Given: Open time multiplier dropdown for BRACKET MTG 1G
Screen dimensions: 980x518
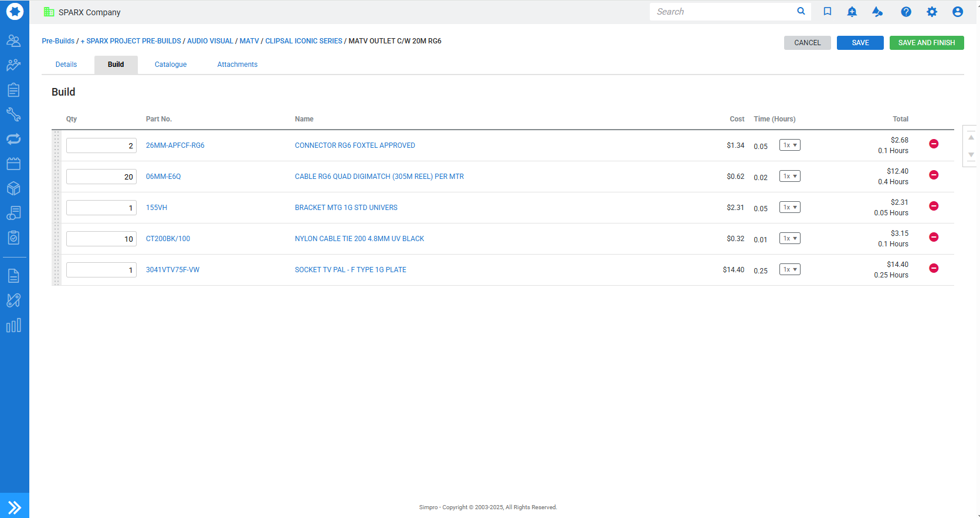Looking at the screenshot, I should tap(789, 208).
